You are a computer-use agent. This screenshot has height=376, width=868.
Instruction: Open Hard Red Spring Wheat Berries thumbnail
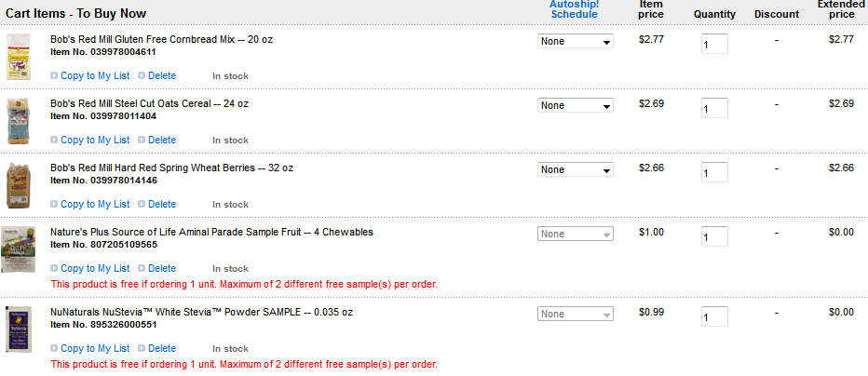[x=18, y=183]
